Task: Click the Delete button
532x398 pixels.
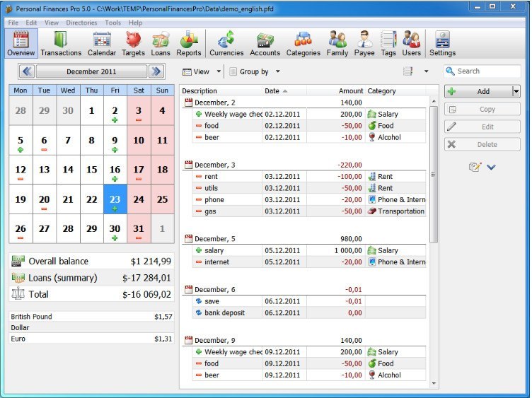Action: (482, 144)
